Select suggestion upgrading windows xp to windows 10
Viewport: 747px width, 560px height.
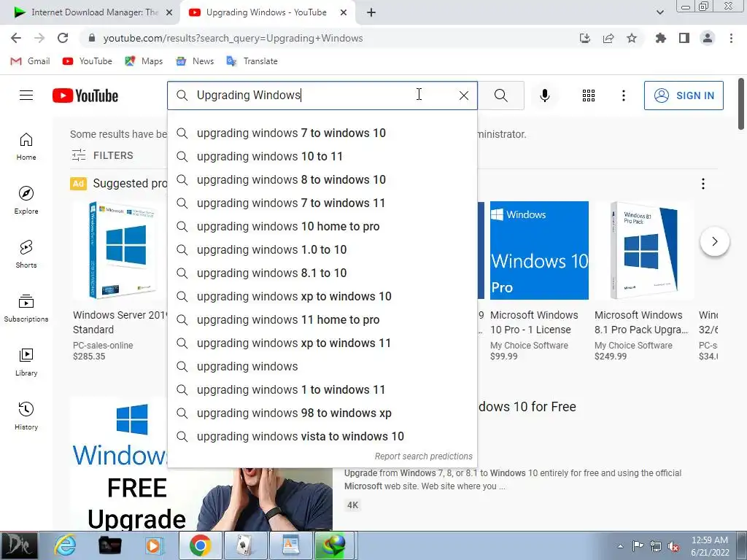pyautogui.click(x=322, y=296)
